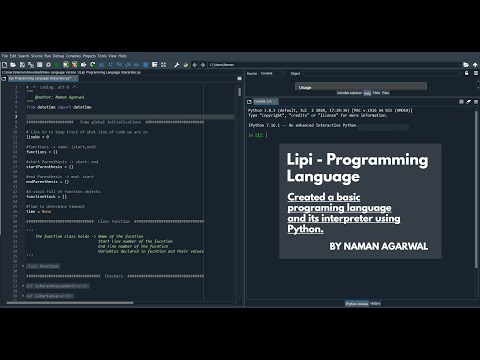
Task: Click the blue stop debugging icon
Action: (x=145, y=65)
